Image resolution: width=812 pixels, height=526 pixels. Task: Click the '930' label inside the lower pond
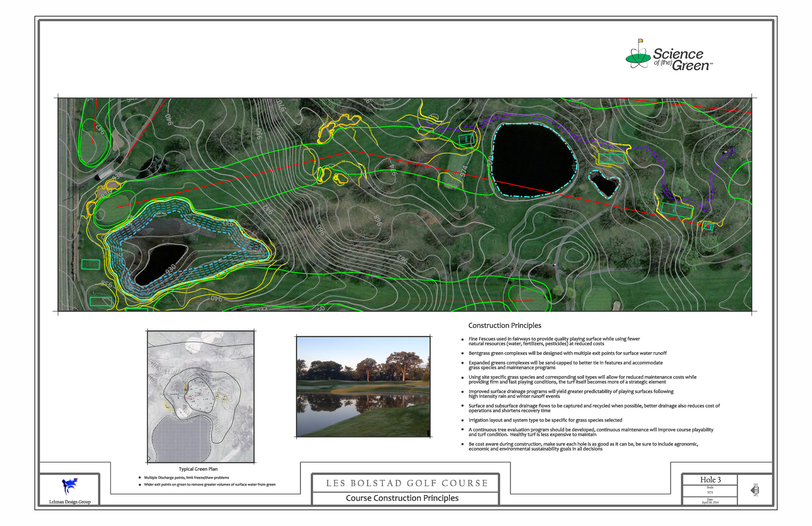(171, 269)
